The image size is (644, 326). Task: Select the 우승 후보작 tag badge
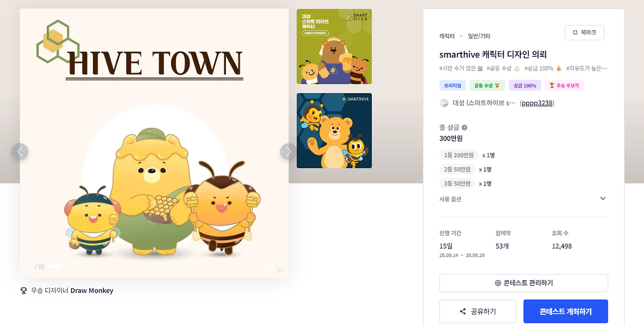point(564,86)
